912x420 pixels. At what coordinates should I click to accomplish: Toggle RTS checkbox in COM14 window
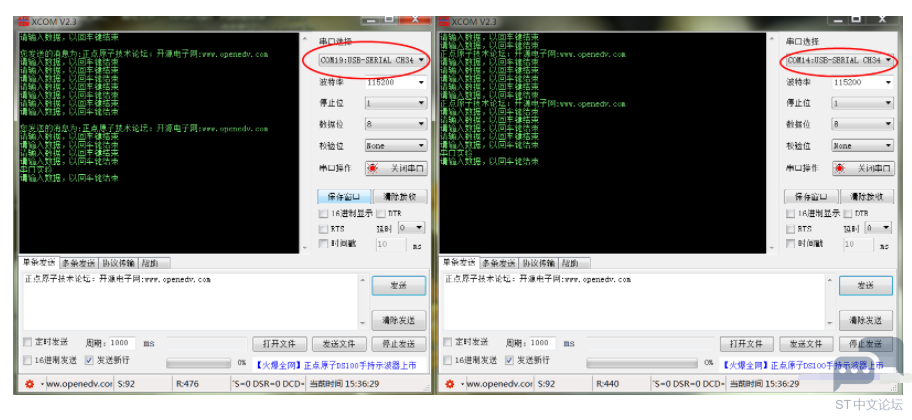[x=790, y=229]
